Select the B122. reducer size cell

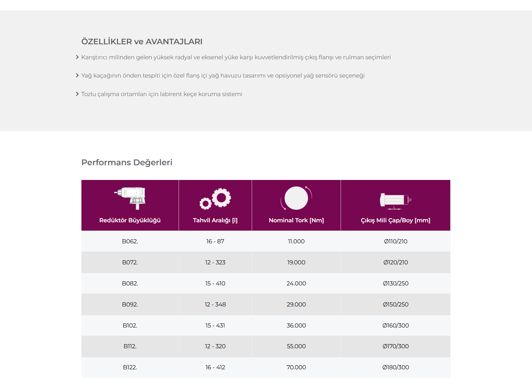[x=130, y=367]
